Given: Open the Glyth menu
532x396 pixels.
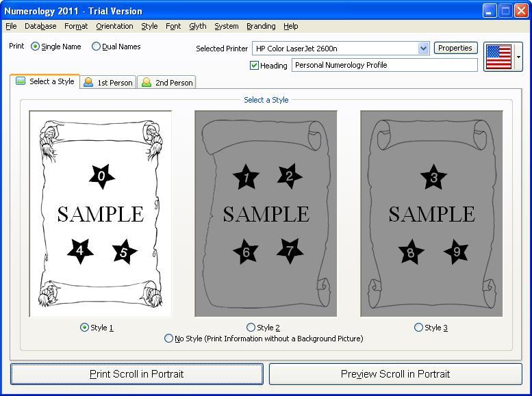Looking at the screenshot, I should pyautogui.click(x=197, y=26).
